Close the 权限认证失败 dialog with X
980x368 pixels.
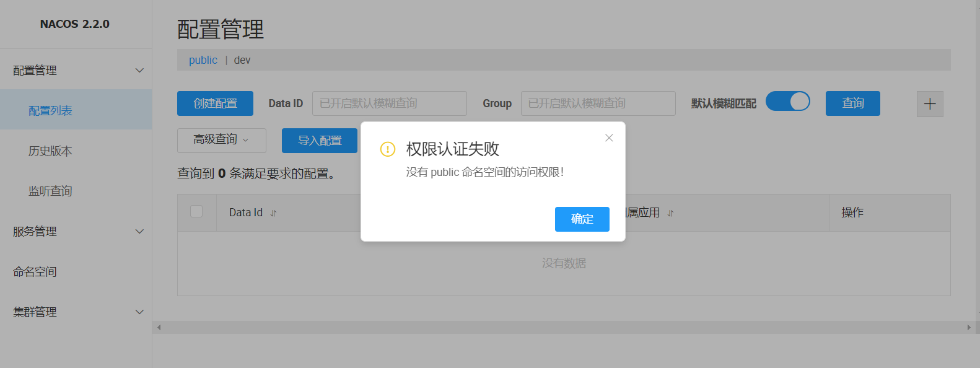tap(609, 138)
